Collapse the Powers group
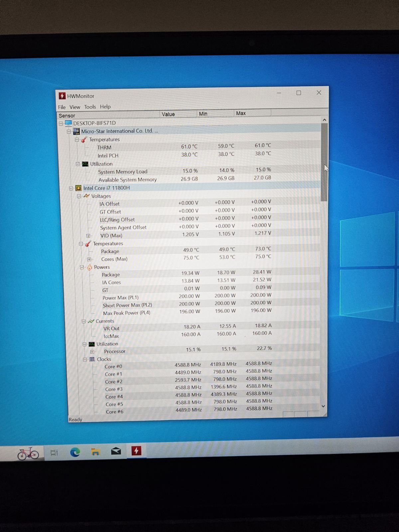Screen dimensions: 399x532 [x=82, y=267]
